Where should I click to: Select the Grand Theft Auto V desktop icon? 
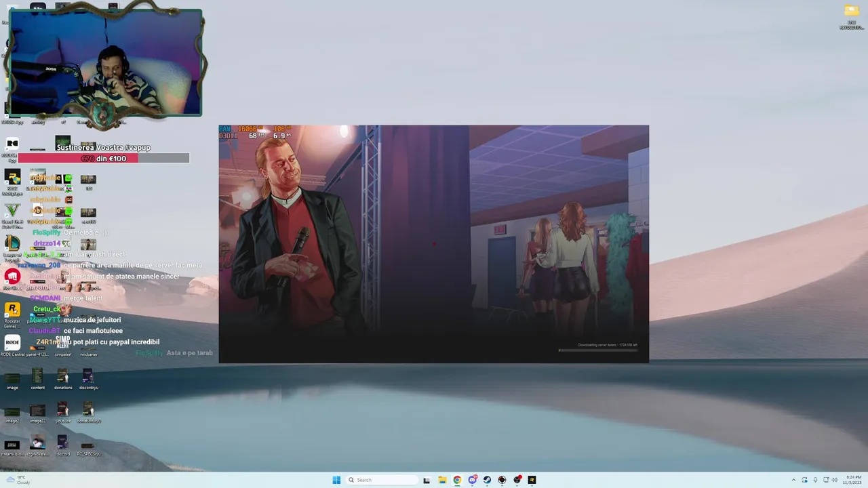[12, 215]
